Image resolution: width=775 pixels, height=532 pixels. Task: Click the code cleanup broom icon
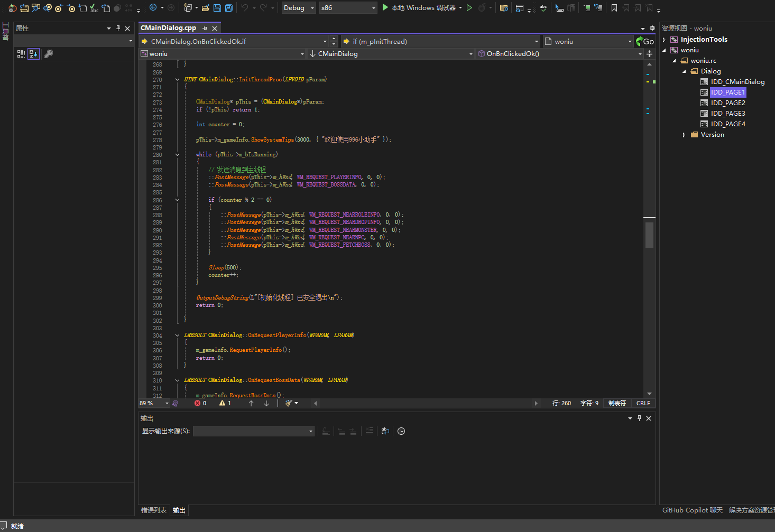tap(289, 403)
